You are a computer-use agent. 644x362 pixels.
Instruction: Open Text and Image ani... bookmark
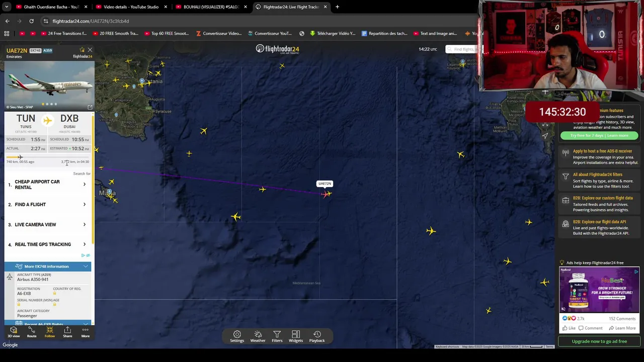(x=435, y=34)
